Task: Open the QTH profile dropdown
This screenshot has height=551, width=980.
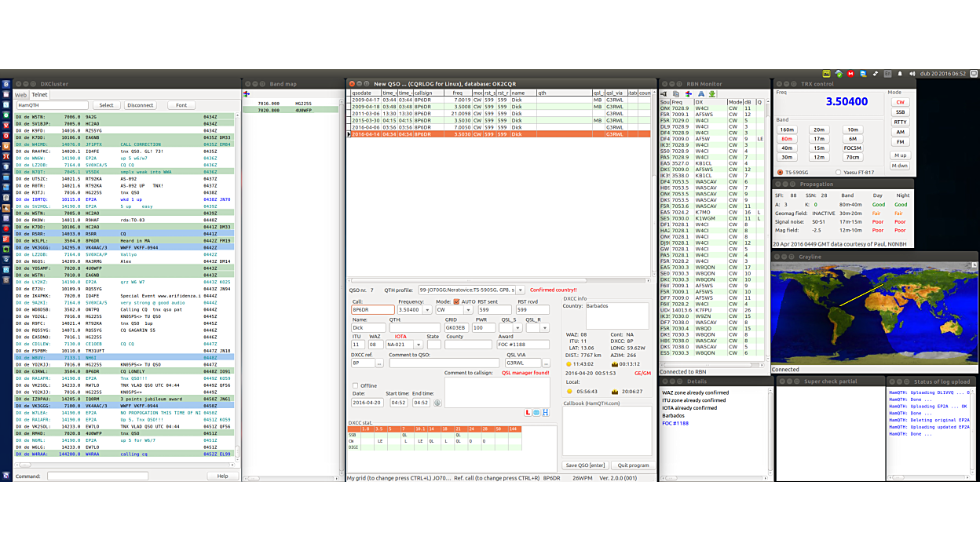Action: 520,290
